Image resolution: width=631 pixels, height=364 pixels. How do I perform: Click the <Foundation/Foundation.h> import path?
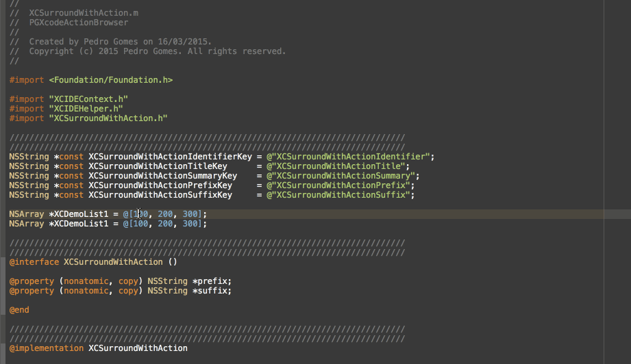[111, 80]
